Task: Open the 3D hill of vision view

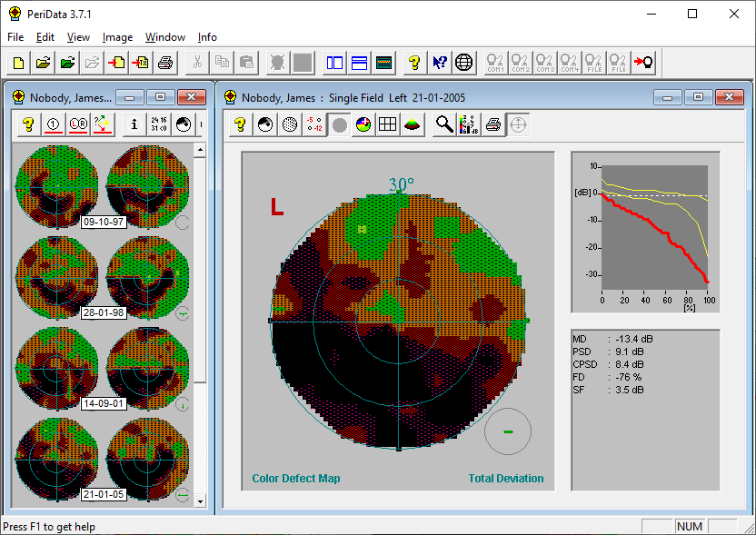Action: point(413,124)
